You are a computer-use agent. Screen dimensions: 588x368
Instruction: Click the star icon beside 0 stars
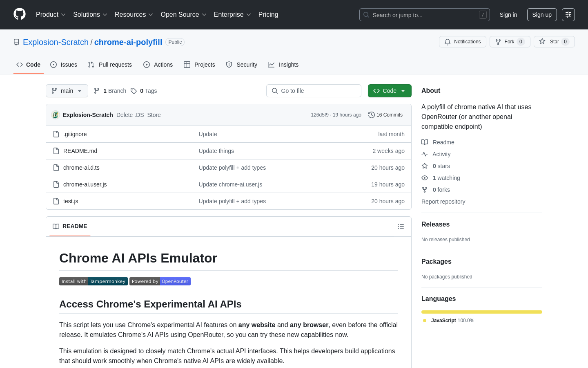(425, 166)
